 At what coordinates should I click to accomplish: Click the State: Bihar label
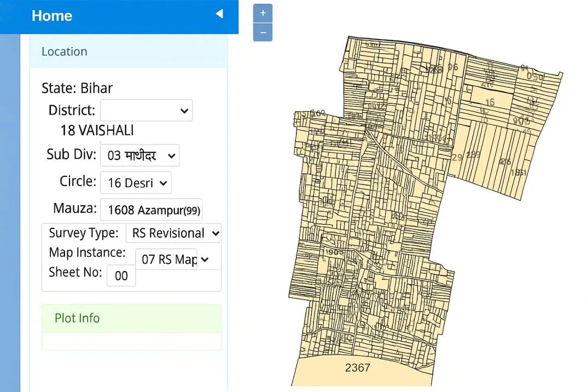(x=77, y=89)
